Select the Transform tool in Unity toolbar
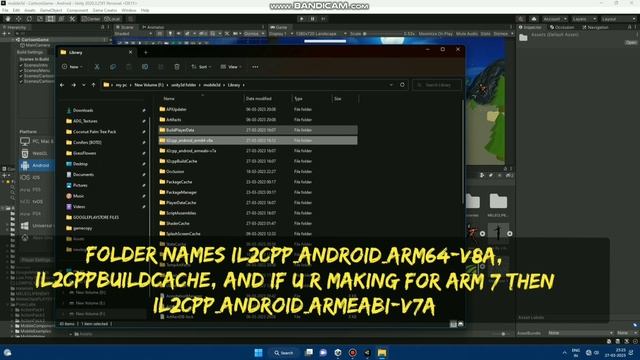Viewport: 640px width, 360px height. [x=61, y=19]
